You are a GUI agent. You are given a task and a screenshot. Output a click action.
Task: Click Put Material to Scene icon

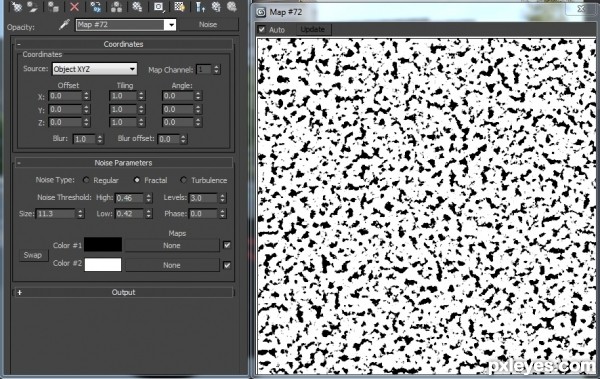(x=33, y=7)
